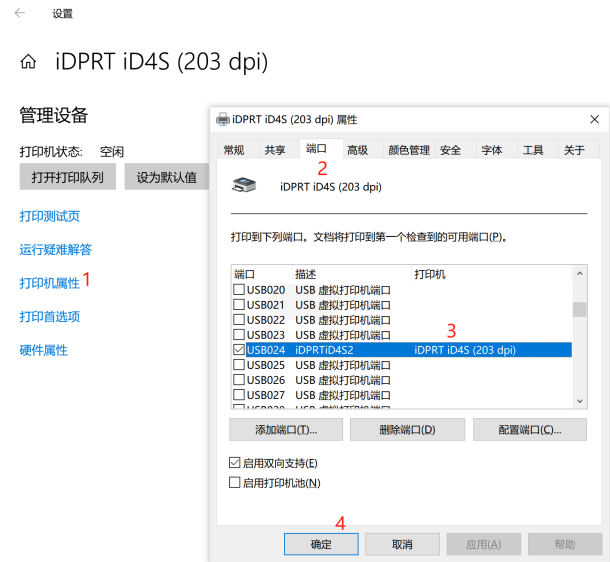Screen dimensions: 610x562
Task: Open the 打印首选项 link
Action: click(x=50, y=317)
